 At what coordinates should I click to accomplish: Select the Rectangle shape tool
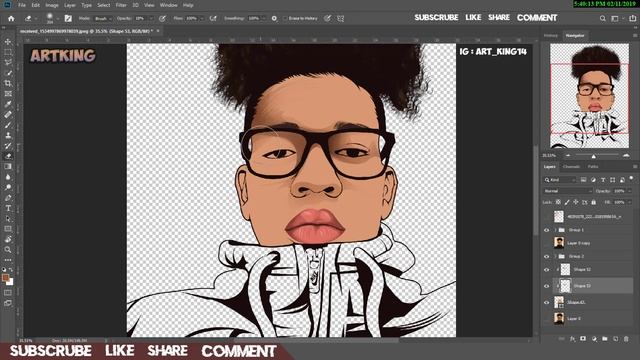click(x=8, y=229)
